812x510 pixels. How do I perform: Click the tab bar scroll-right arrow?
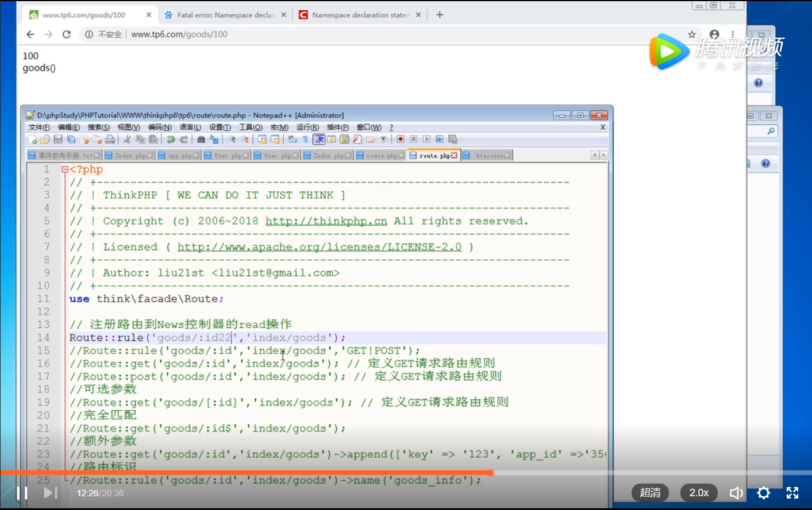pos(603,155)
